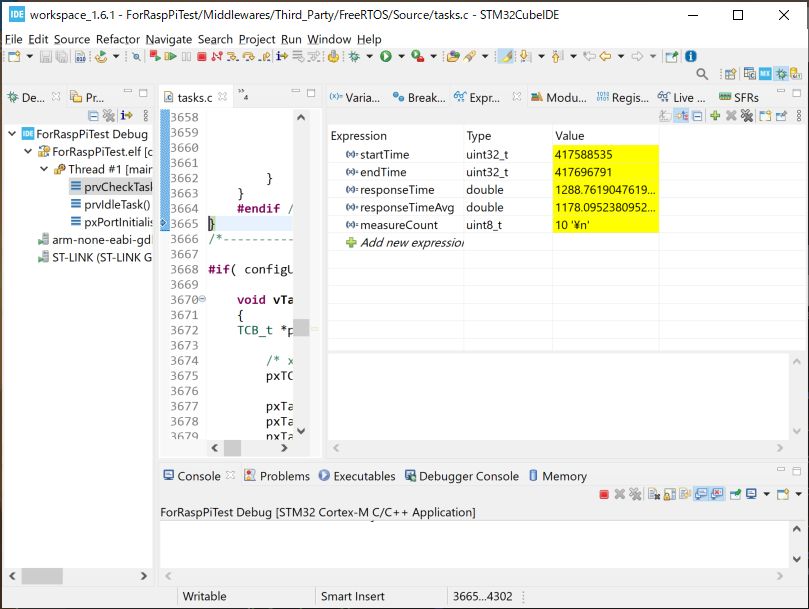Click the Open Perspective icon

[730, 74]
